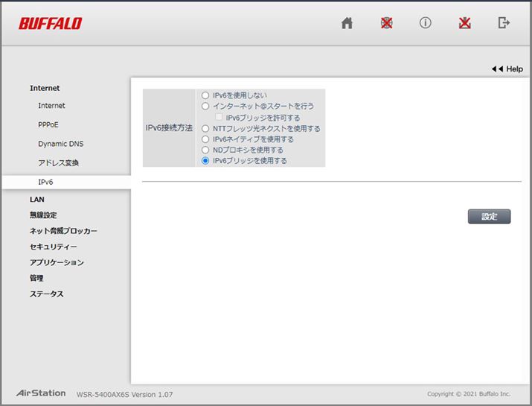Open アドレス変換 settings page
Image resolution: width=532 pixels, height=406 pixels.
pyautogui.click(x=58, y=162)
